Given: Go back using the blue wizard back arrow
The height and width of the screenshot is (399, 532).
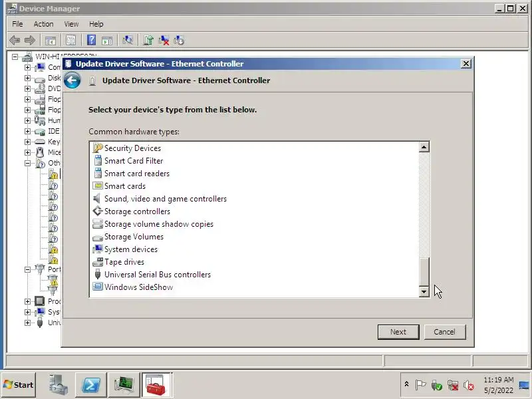Looking at the screenshot, I should 72,80.
